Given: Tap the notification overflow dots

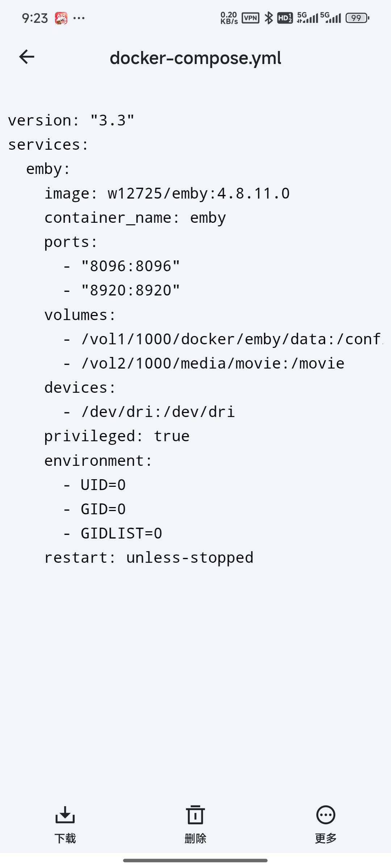Looking at the screenshot, I should (x=79, y=18).
